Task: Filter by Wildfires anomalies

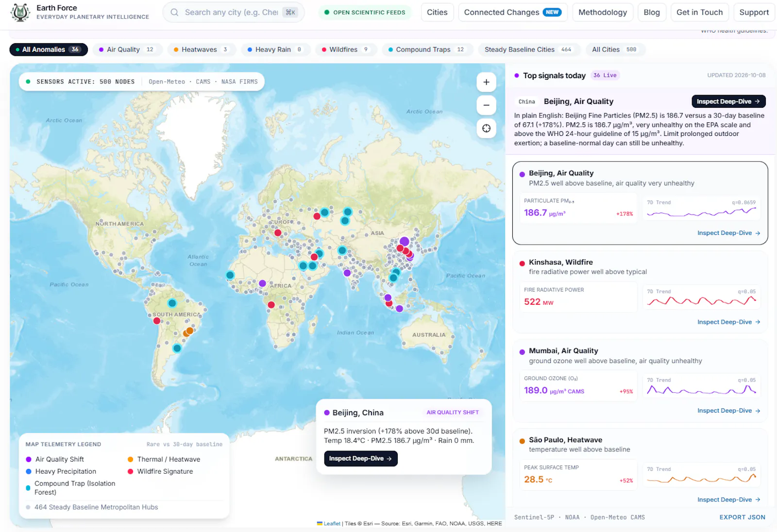Action: 346,50
